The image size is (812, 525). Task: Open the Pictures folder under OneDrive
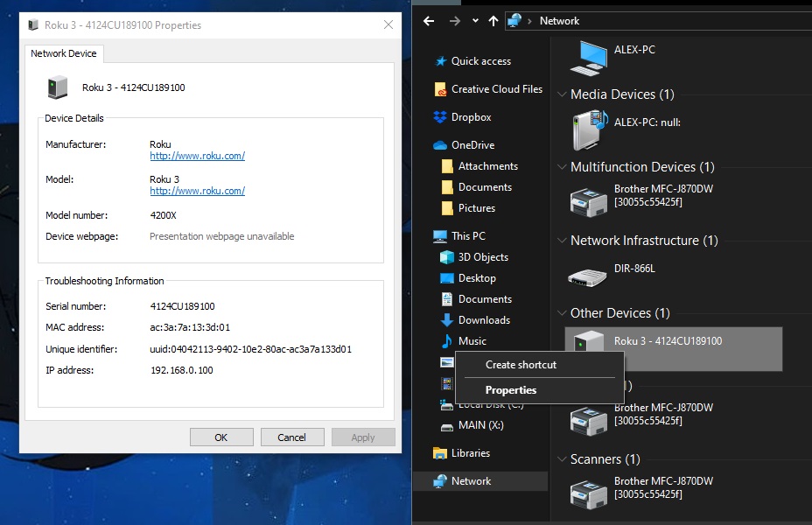pyautogui.click(x=468, y=208)
